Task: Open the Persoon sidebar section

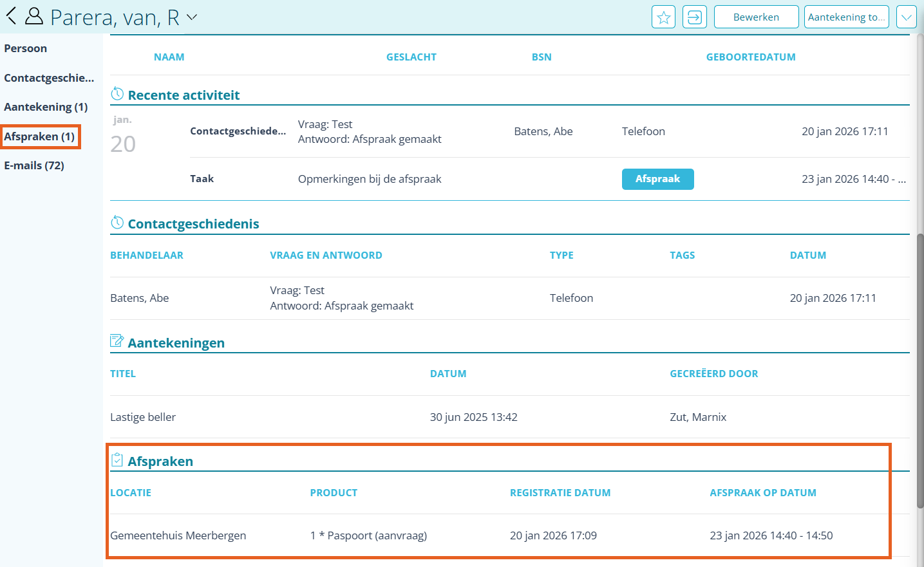Action: 26,48
